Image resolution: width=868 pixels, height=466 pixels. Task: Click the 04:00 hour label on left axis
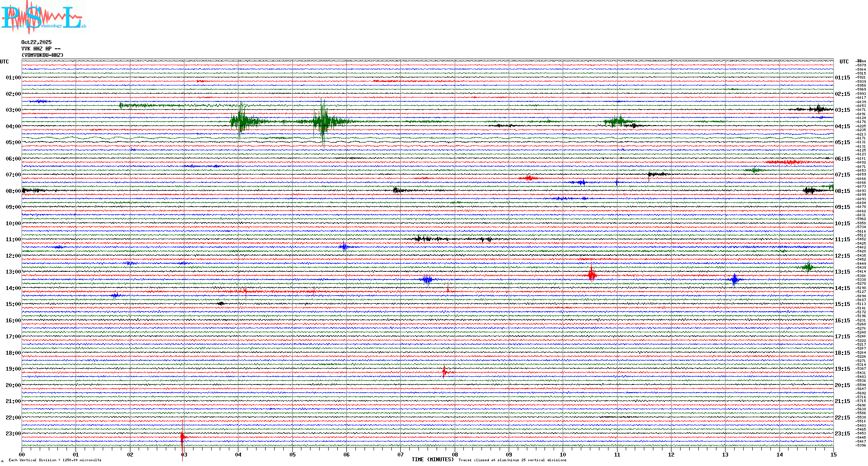coord(13,126)
